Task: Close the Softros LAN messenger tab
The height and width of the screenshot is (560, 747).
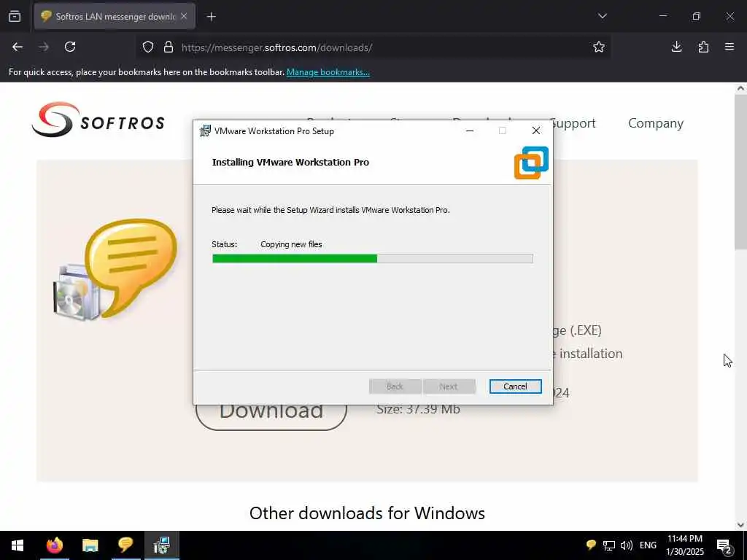Action: click(x=184, y=16)
